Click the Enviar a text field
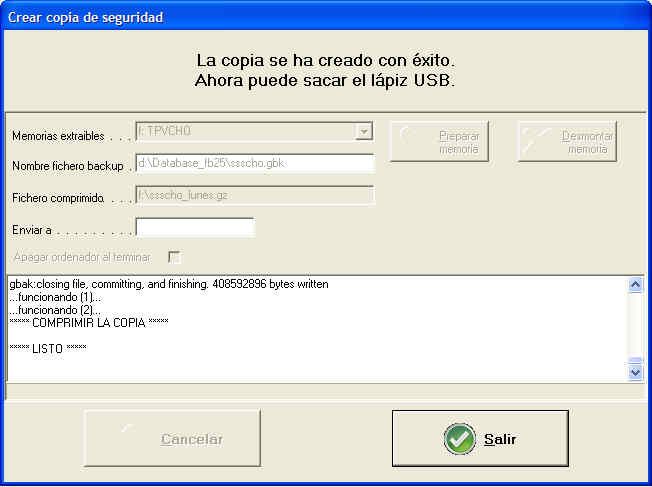The height and width of the screenshot is (487, 652). [x=195, y=228]
